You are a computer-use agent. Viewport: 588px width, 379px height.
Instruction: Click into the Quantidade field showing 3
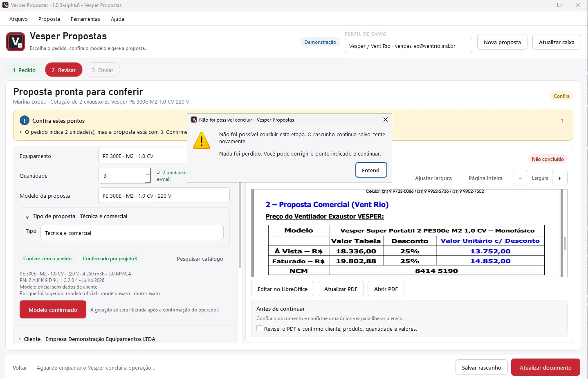(121, 176)
